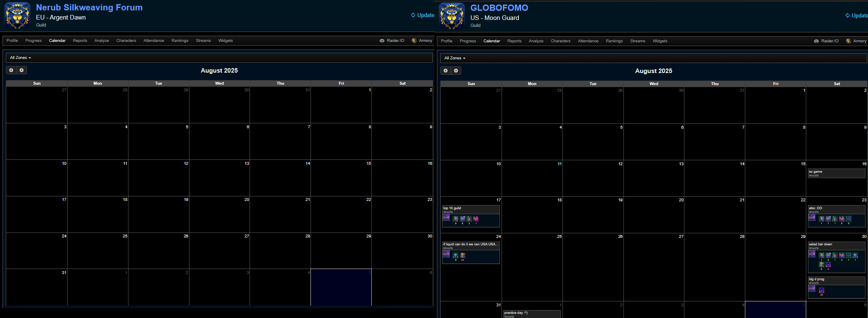Click first boss icon in "salad bar down" event
868x318 pixels.
[x=822, y=255]
